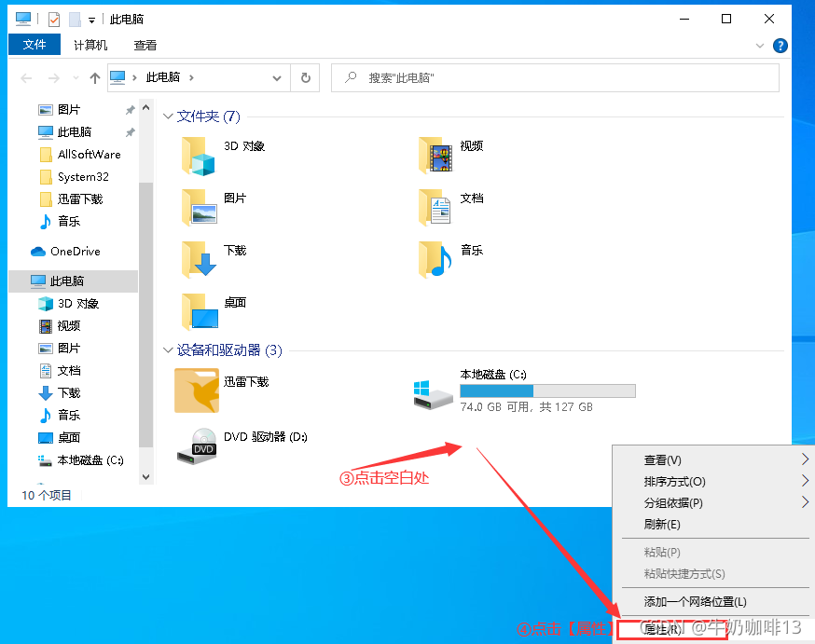Open the blue Help question mark icon

[780, 46]
